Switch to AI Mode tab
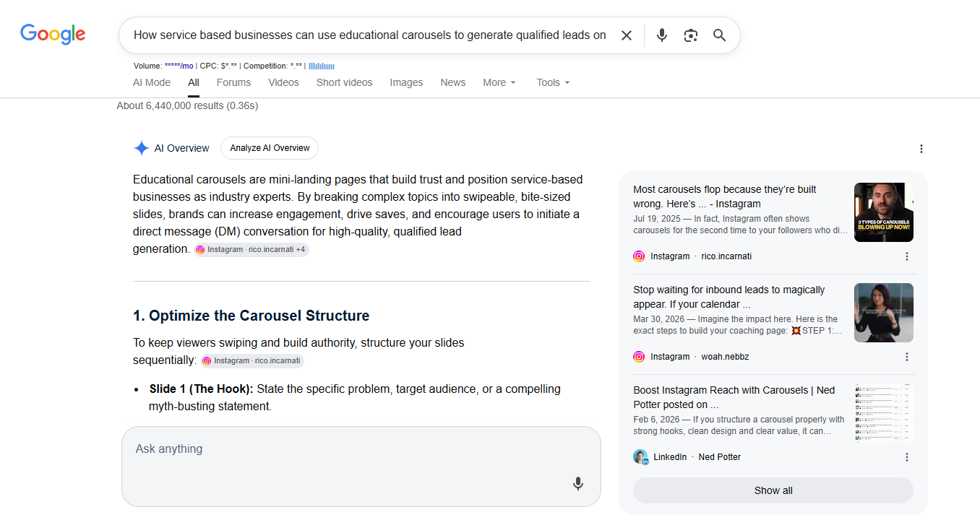This screenshot has width=980, height=520. [x=152, y=82]
